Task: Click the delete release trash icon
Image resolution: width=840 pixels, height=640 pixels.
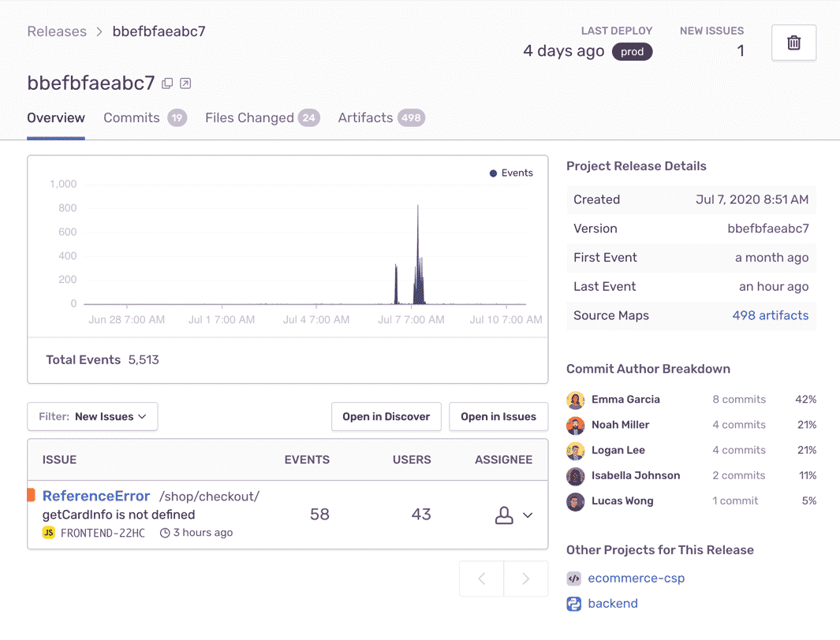Action: (793, 43)
